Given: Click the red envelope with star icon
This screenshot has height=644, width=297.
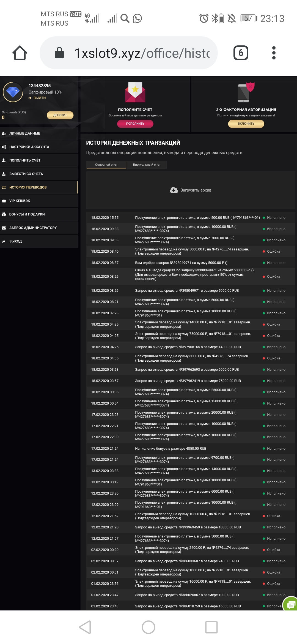Looking at the screenshot, I should [135, 92].
